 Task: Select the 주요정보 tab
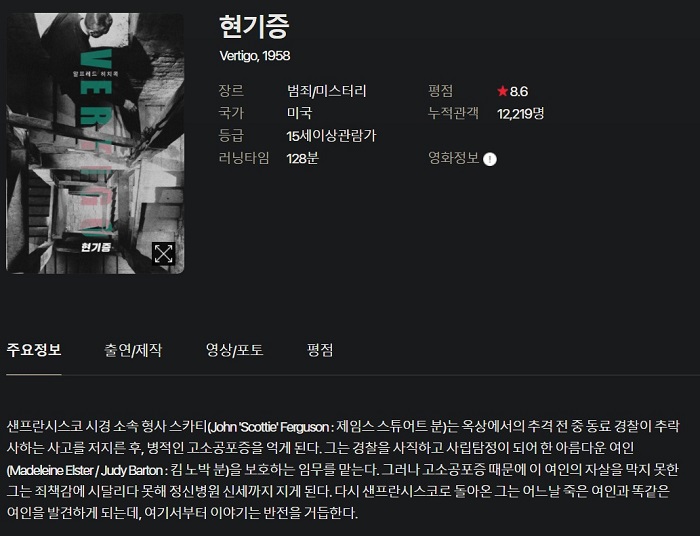(34, 349)
